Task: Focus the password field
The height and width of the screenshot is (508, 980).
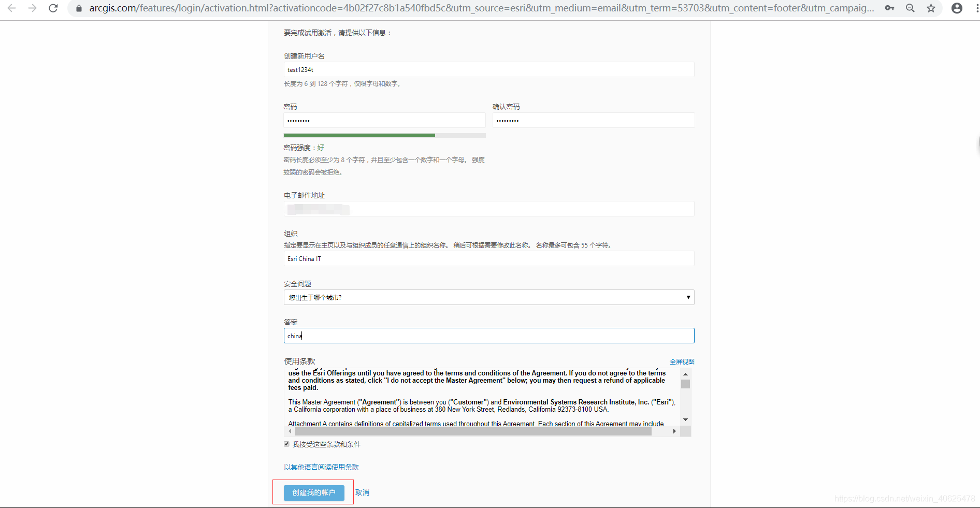Action: tap(384, 120)
